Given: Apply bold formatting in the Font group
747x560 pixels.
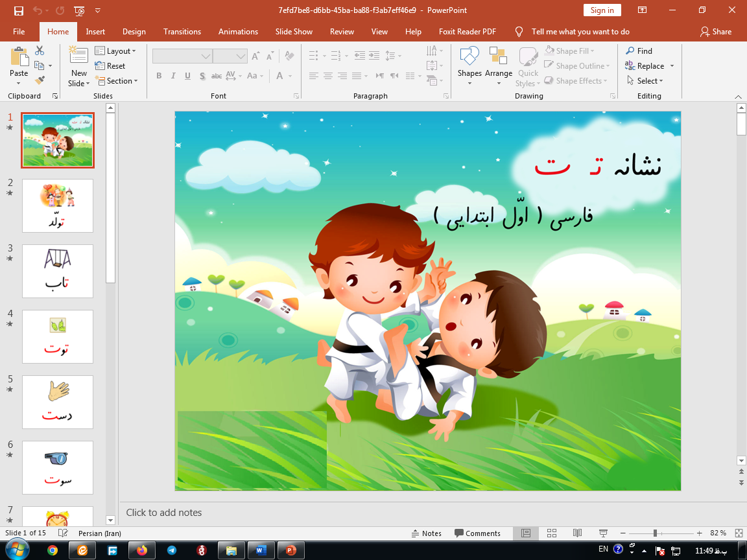Looking at the screenshot, I should 158,76.
